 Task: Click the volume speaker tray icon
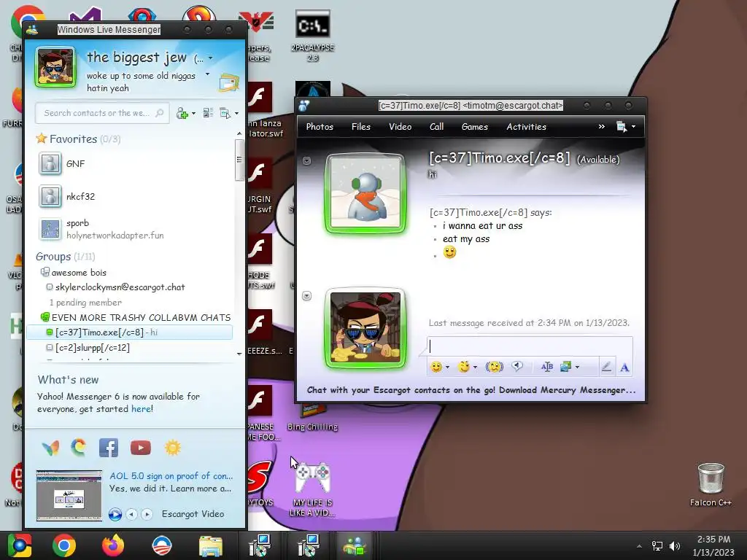[675, 546]
